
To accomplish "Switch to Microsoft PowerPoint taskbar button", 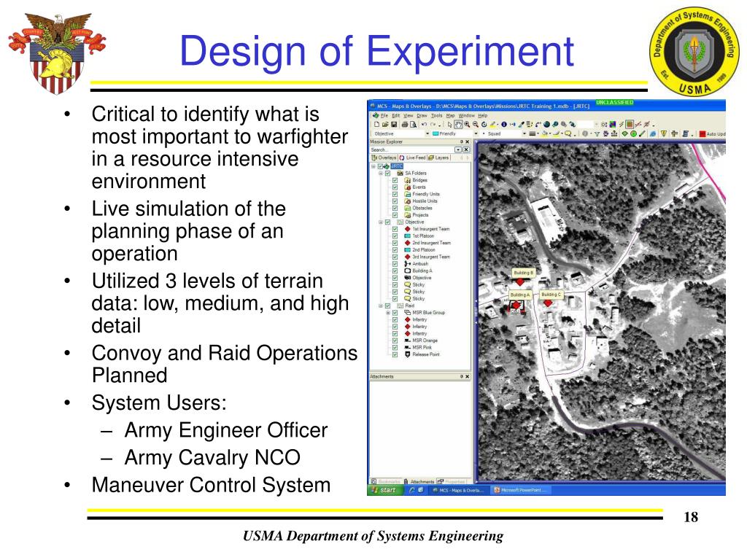I will tap(521, 490).
